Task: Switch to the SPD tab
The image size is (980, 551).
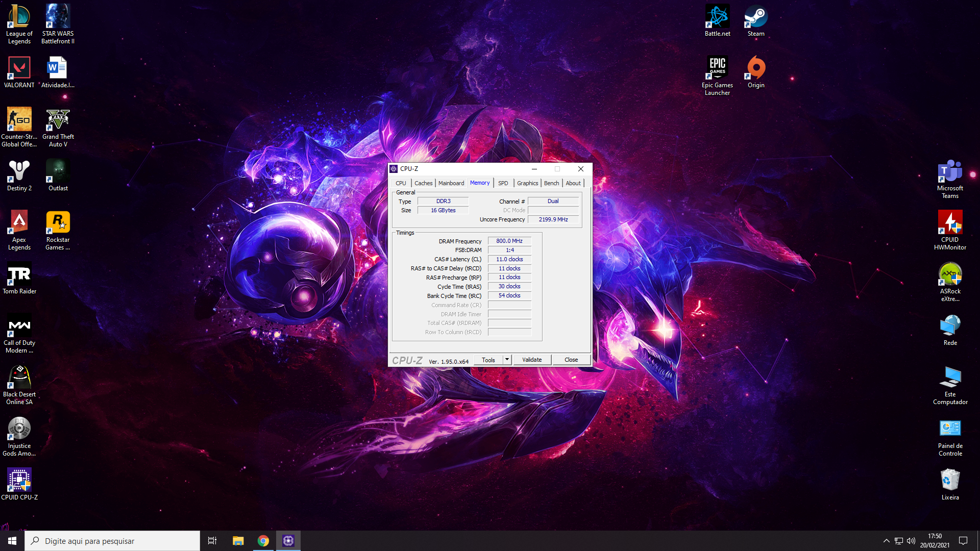Action: pos(503,183)
